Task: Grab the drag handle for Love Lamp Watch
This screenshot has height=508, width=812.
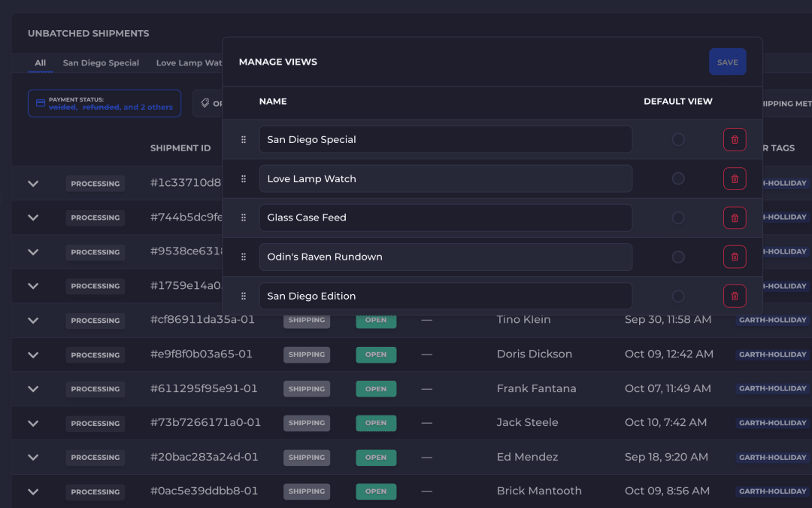Action: [244, 179]
